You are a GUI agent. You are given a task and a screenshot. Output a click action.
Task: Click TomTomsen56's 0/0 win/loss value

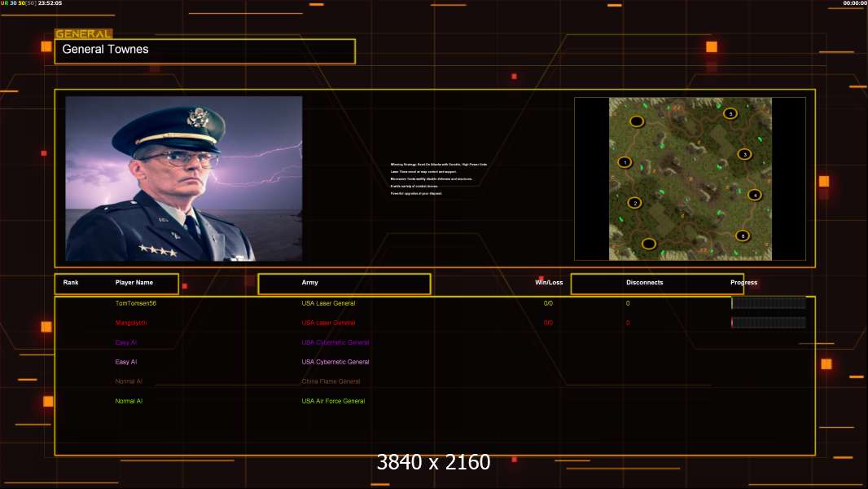click(548, 303)
